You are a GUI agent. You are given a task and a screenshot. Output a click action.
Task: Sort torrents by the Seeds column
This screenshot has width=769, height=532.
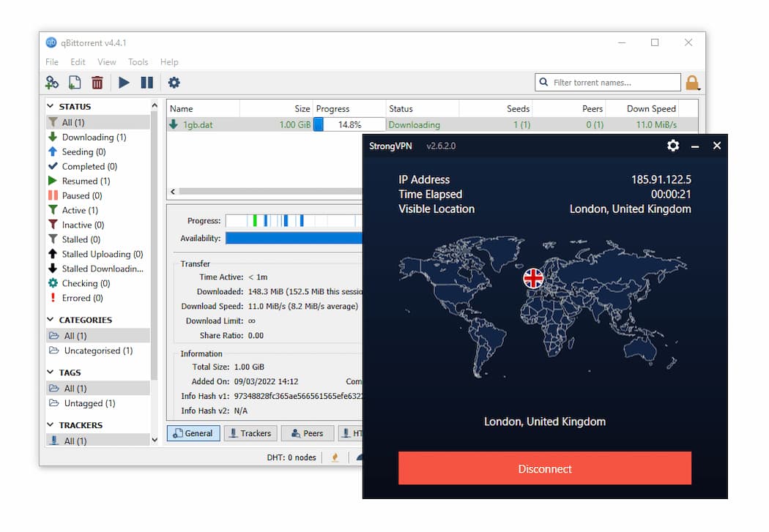[x=495, y=109]
